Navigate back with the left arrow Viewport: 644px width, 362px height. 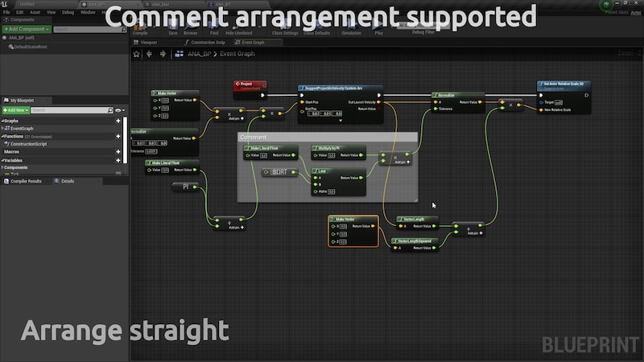(149, 54)
